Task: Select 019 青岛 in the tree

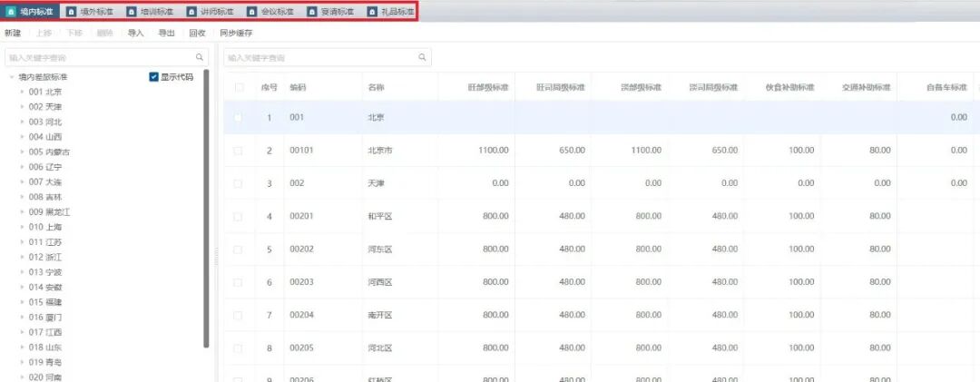Action: 45,362
